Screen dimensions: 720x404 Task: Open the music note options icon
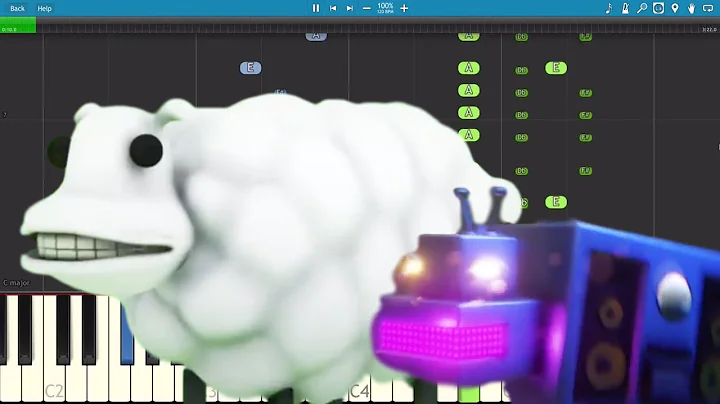coord(609,8)
